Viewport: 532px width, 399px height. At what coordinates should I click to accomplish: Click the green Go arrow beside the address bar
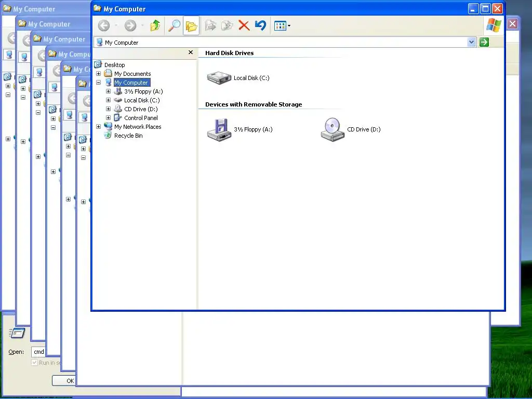(x=484, y=42)
